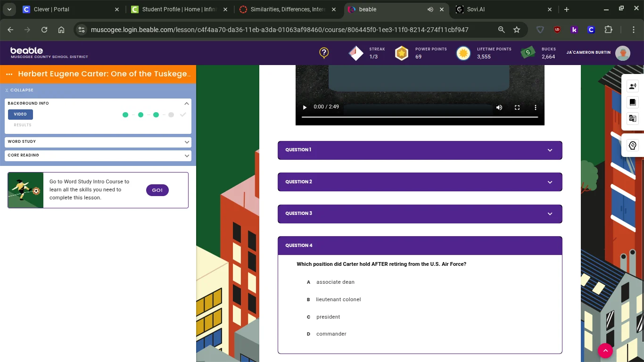Play the lesson video

(305, 107)
